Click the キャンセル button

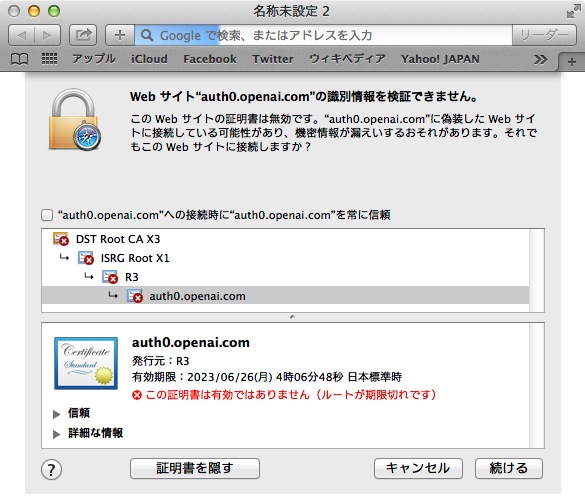[x=418, y=468]
